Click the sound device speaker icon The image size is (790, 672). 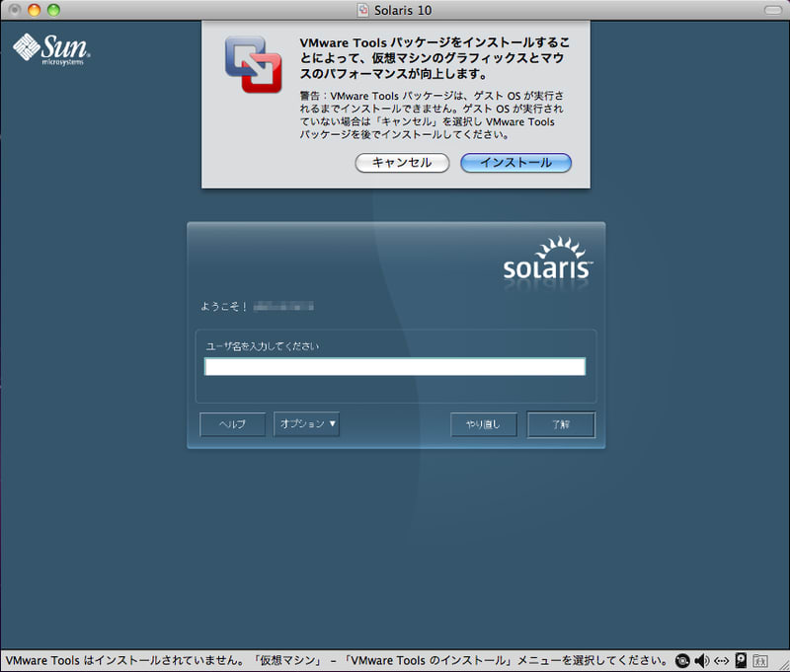pos(702,660)
